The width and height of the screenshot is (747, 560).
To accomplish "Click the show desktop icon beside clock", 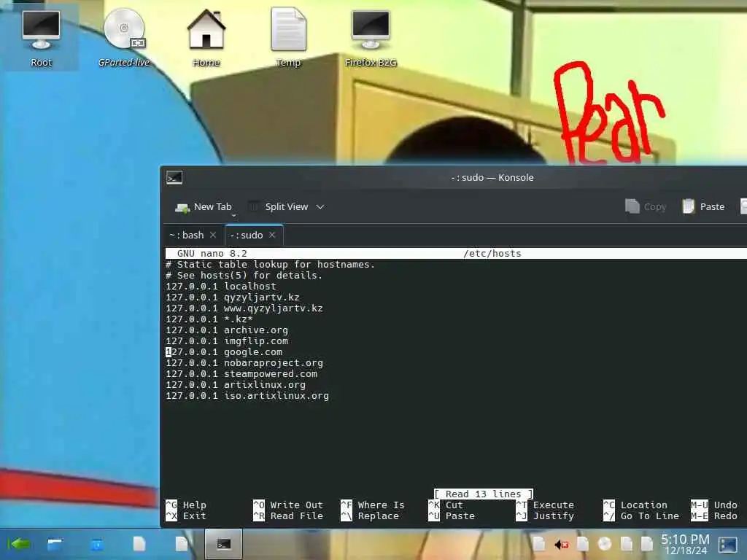I will pos(727,544).
